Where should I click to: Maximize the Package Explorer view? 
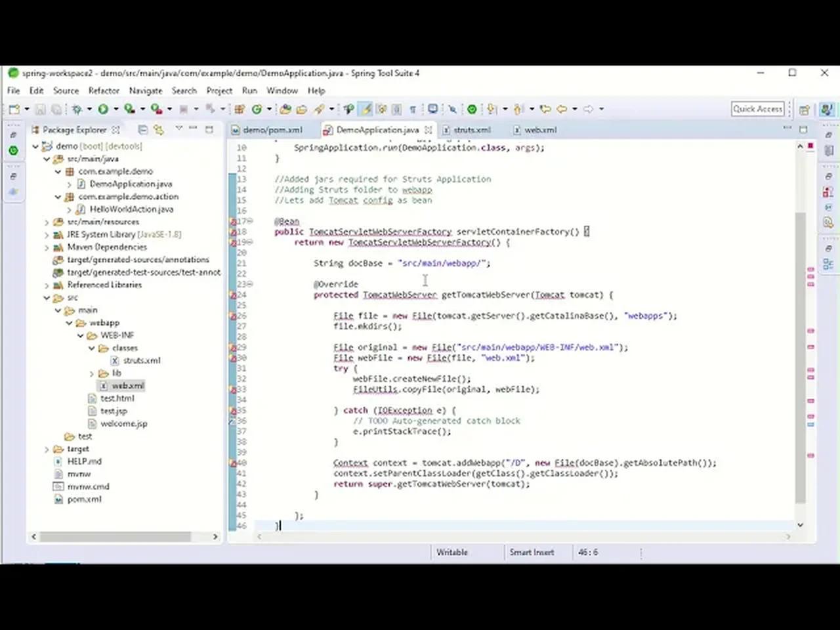(209, 129)
